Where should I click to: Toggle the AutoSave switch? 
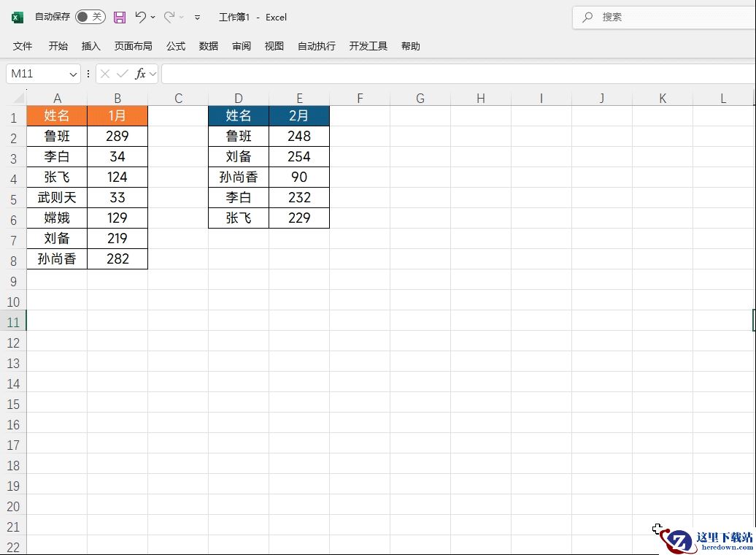90,17
